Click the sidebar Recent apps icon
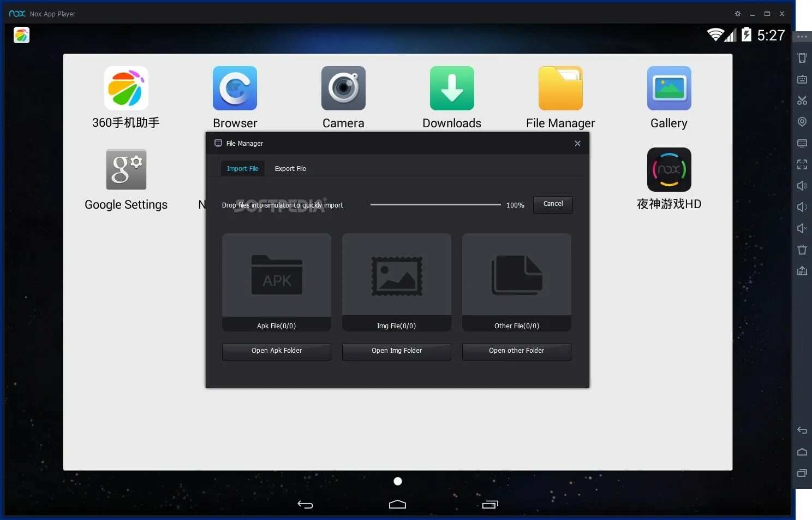The height and width of the screenshot is (520, 812). coord(802,473)
